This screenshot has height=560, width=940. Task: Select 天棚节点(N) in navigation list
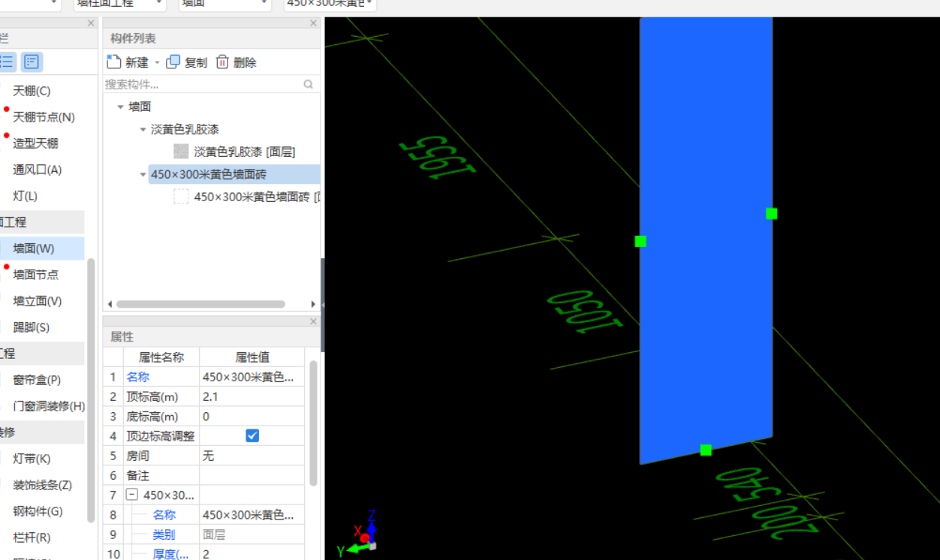tap(44, 117)
